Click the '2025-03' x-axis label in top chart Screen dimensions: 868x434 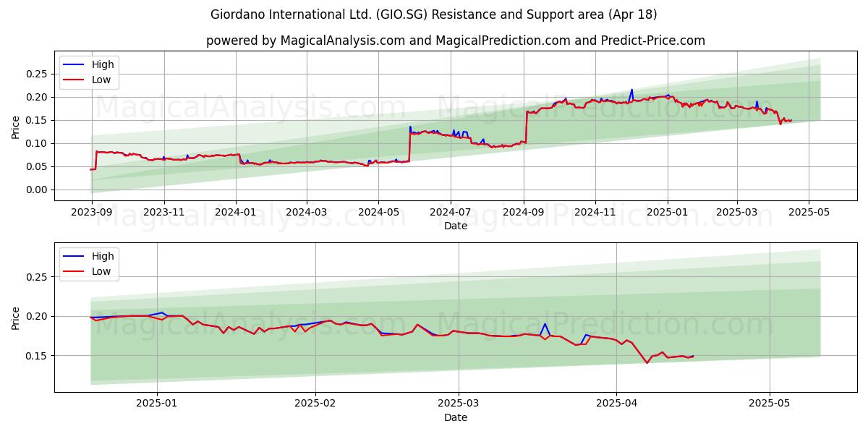pyautogui.click(x=738, y=213)
